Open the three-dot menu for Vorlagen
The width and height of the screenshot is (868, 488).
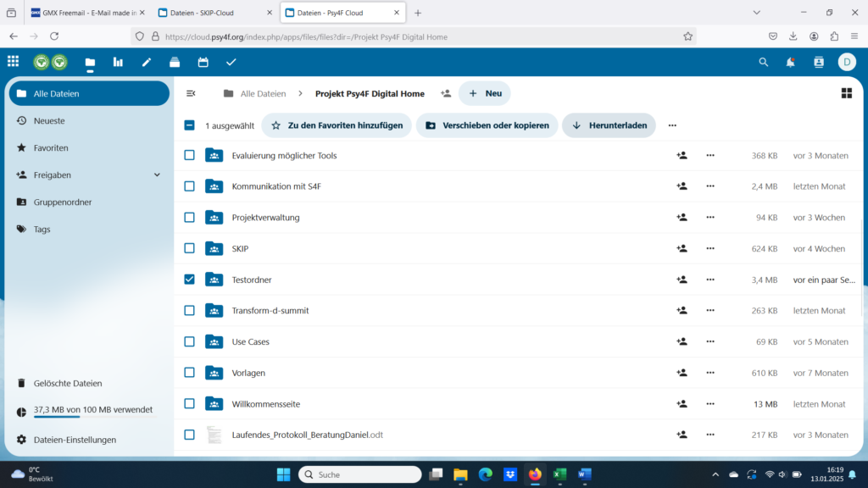coord(710,373)
